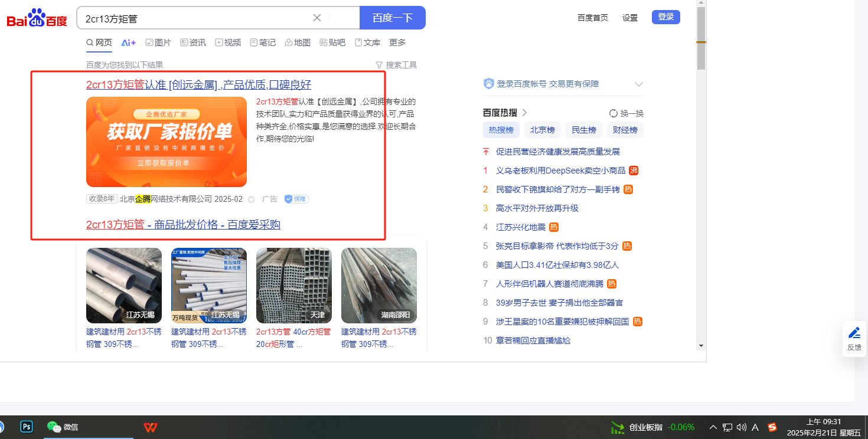
Task: Open the 天津 square tube thumbnail
Action: point(294,286)
